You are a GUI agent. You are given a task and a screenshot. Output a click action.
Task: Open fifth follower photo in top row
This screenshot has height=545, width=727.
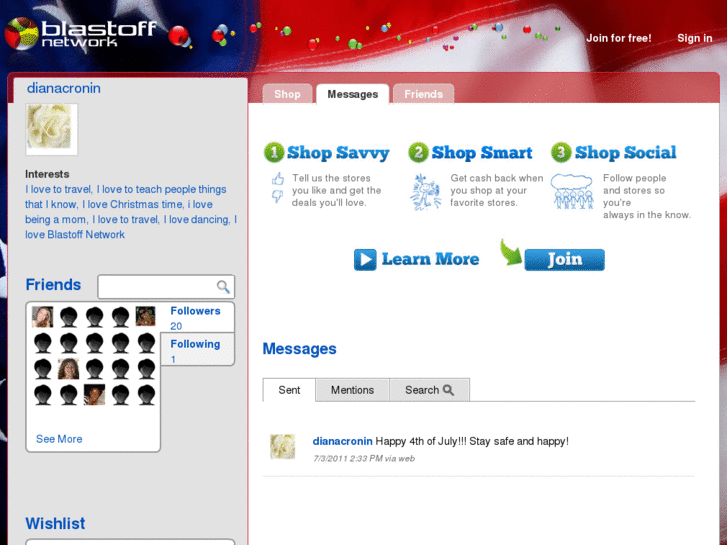[146, 316]
